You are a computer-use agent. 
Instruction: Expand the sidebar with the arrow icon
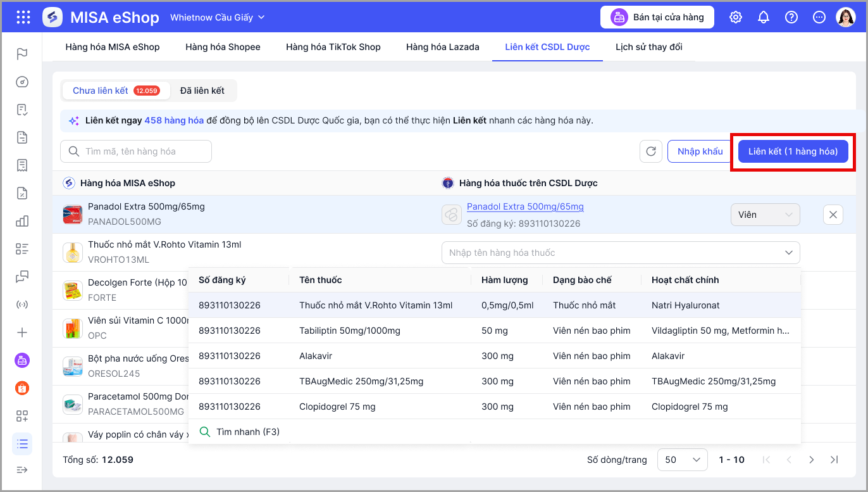click(x=22, y=469)
